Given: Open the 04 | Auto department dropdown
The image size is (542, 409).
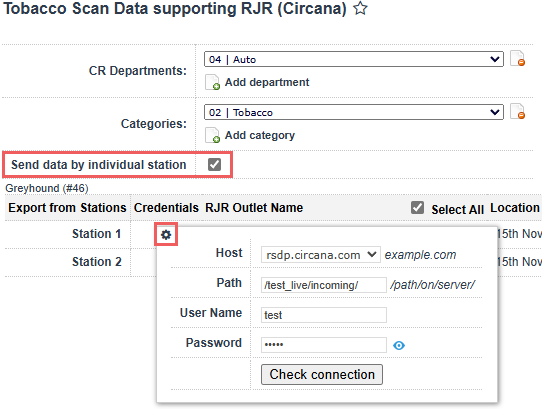Looking at the screenshot, I should tap(354, 59).
